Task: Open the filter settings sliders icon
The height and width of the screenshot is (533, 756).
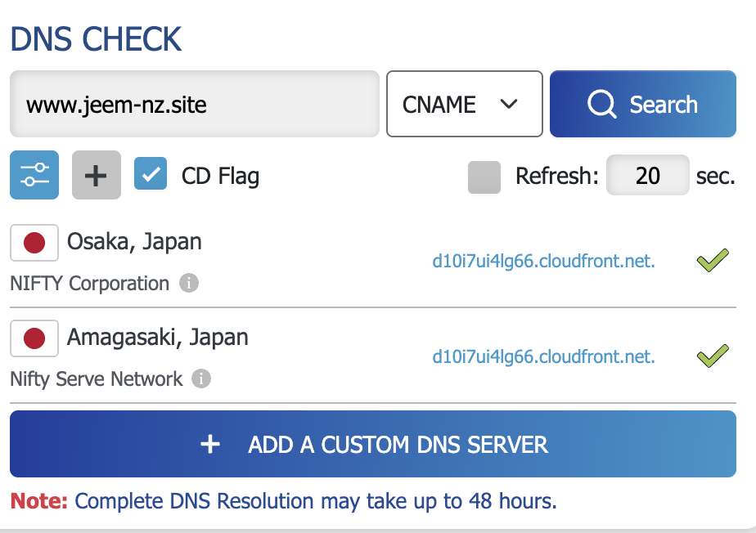Action: [34, 175]
